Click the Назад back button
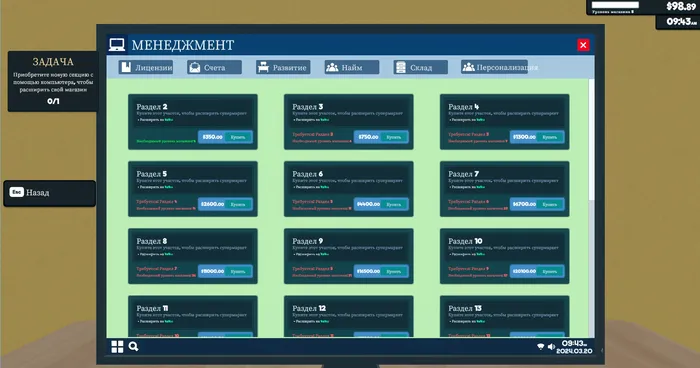The image size is (700, 368). point(50,193)
